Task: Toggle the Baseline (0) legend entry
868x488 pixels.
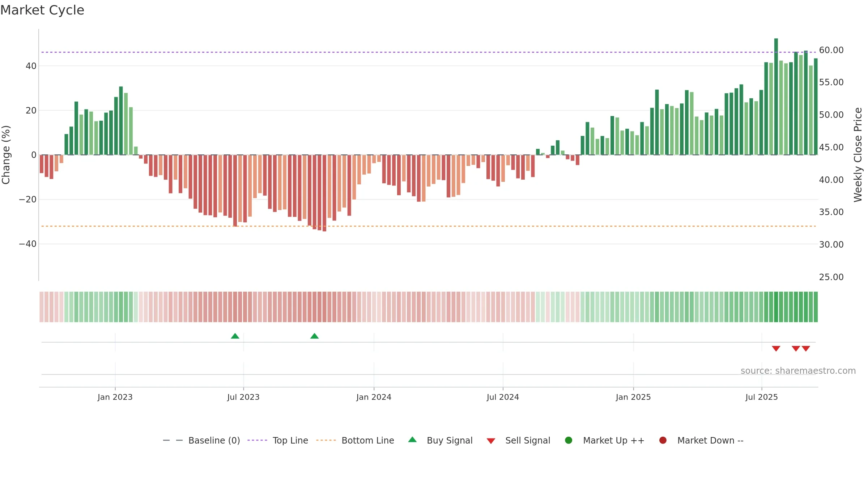Action: point(201,440)
